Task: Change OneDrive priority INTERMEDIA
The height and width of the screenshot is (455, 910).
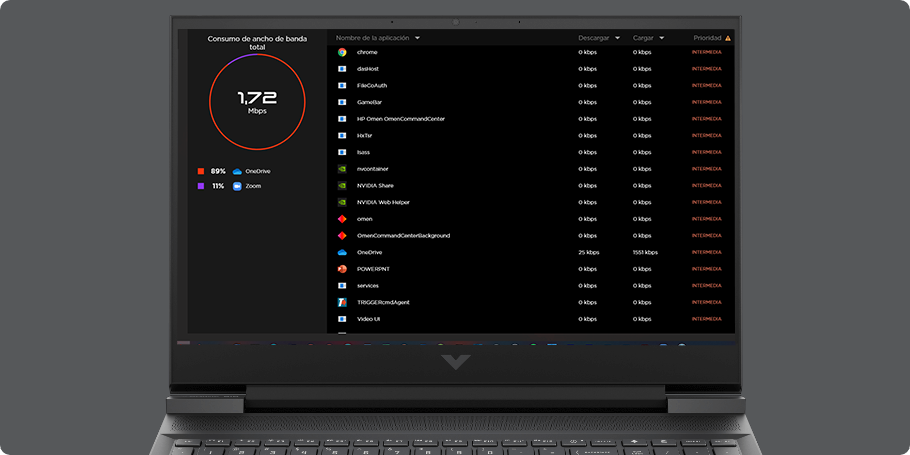Action: point(706,252)
